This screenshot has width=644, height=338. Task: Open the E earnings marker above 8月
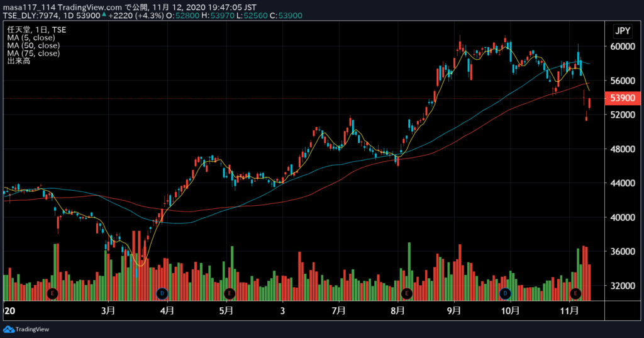(x=406, y=293)
